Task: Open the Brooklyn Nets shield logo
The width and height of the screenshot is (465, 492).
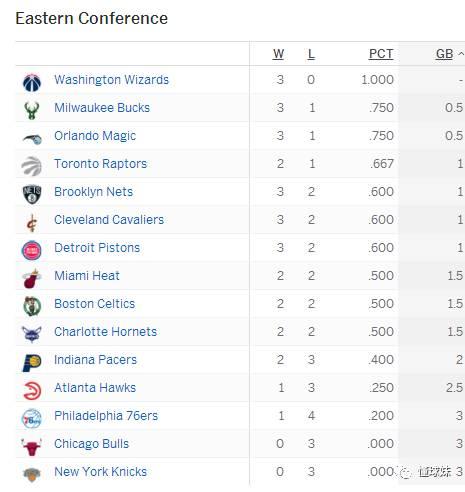Action: [x=32, y=195]
